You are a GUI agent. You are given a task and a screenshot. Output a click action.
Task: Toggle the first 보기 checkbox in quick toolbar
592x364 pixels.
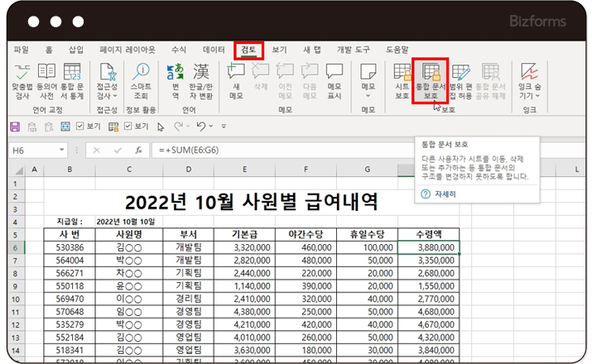[80, 127]
